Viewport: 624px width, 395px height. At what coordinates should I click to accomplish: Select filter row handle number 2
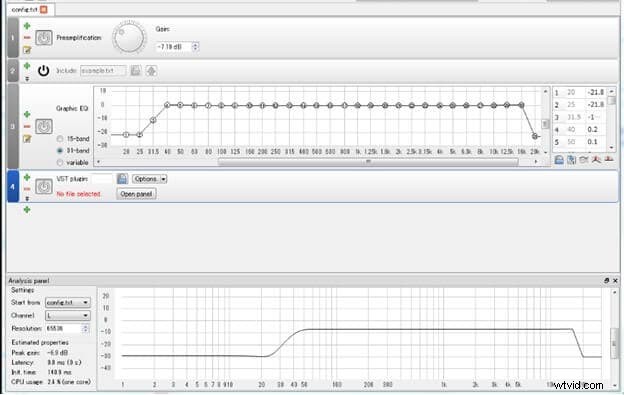(x=13, y=71)
